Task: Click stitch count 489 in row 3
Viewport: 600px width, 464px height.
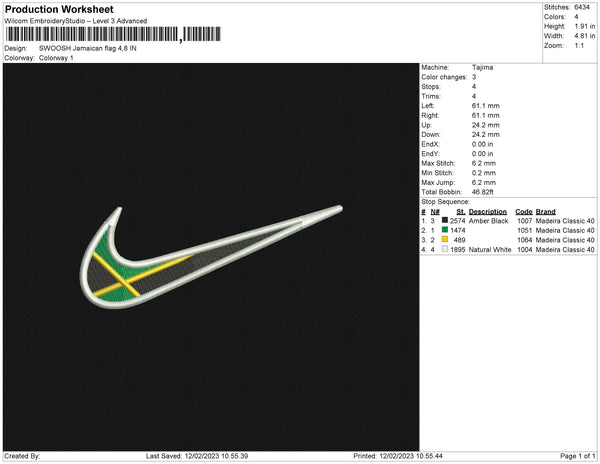Action: coord(460,240)
